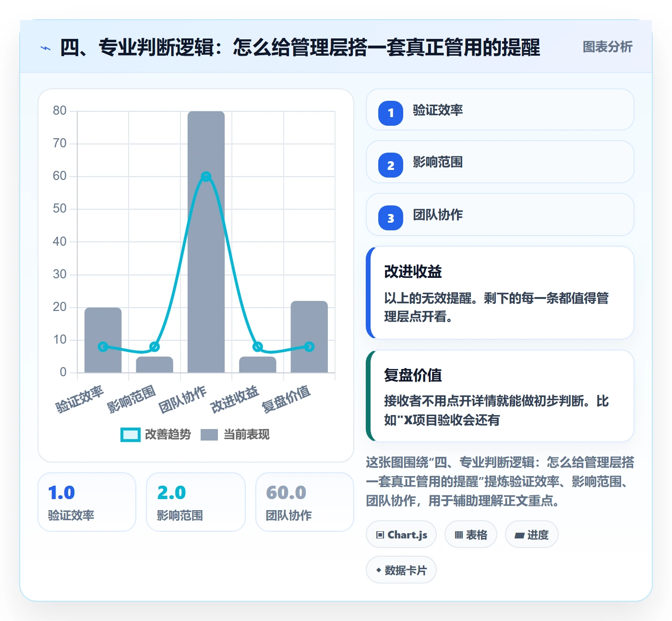The width and height of the screenshot is (672, 621).
Task: Click the 验证效率 x-axis label under the chart
Action: click(80, 399)
